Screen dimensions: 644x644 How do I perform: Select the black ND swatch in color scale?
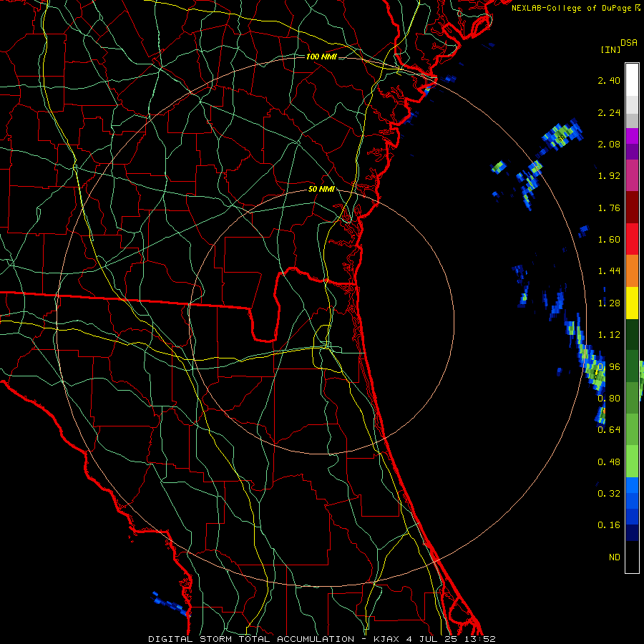(x=632, y=557)
